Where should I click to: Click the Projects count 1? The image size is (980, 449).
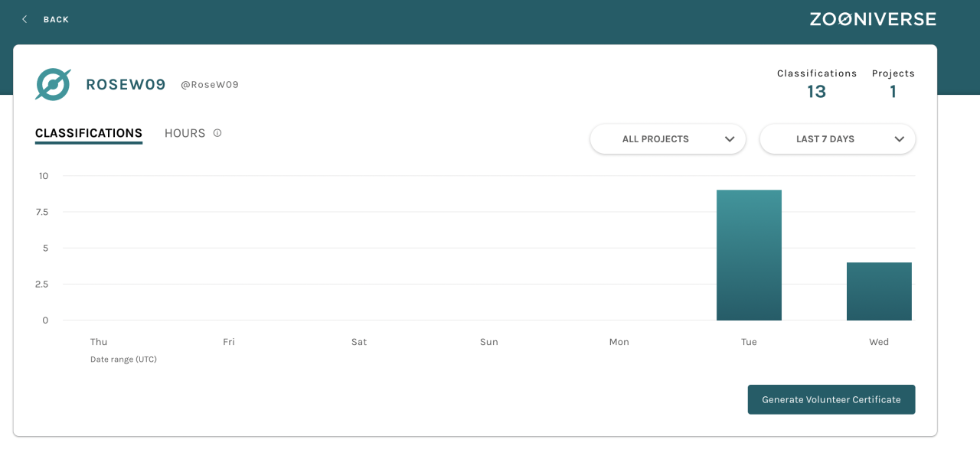tap(893, 92)
